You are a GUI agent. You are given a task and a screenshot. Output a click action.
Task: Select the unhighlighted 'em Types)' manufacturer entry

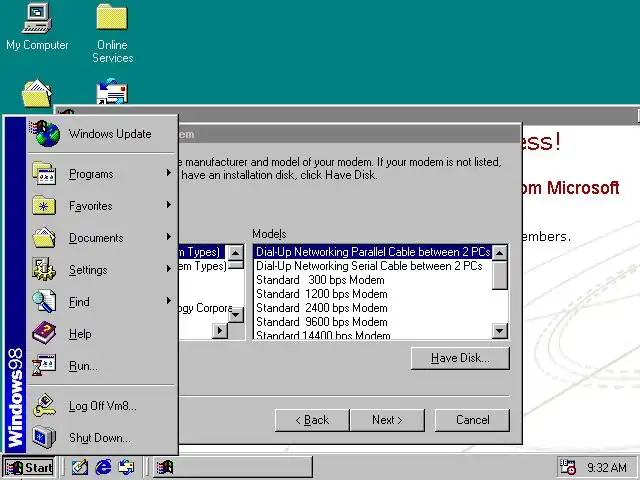(x=202, y=266)
